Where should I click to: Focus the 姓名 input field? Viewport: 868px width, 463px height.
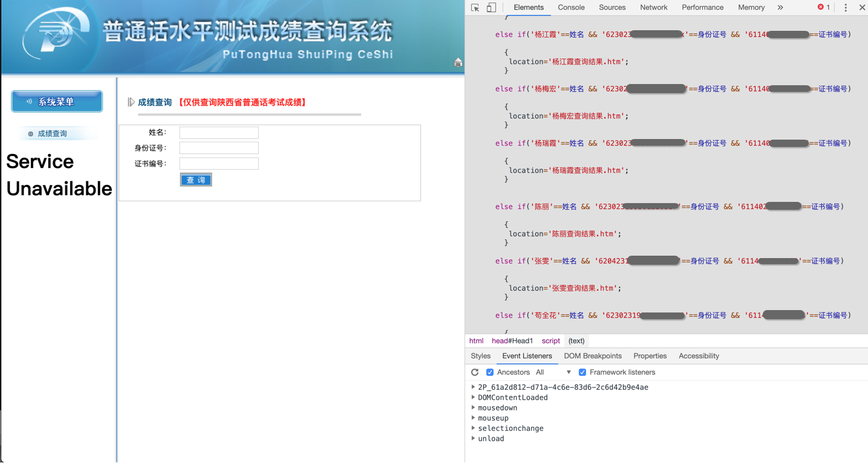pos(219,132)
